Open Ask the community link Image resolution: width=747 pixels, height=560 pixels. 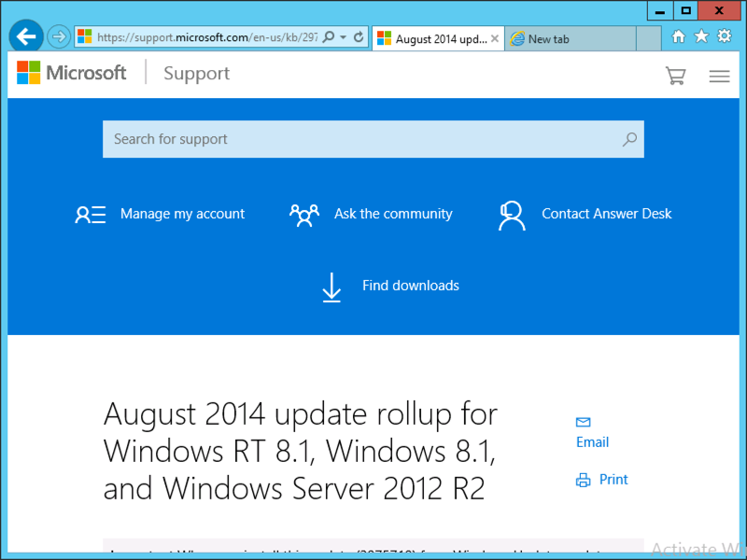(x=393, y=214)
